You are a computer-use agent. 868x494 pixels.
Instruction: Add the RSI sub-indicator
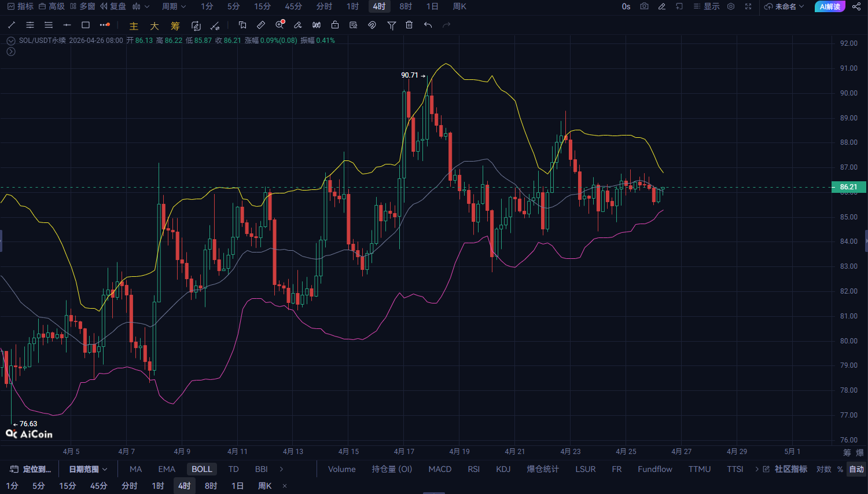(474, 469)
